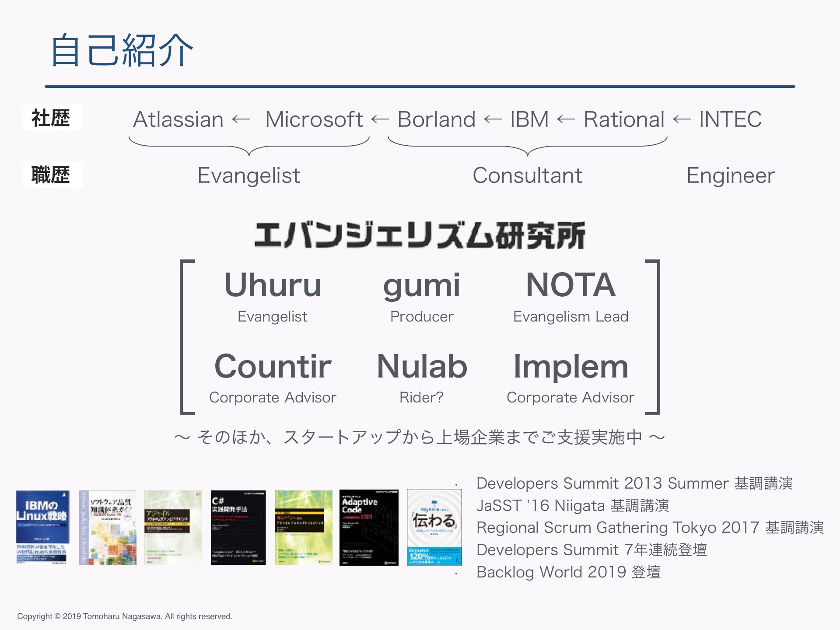
Task: Click the Implem heading
Action: point(570,367)
